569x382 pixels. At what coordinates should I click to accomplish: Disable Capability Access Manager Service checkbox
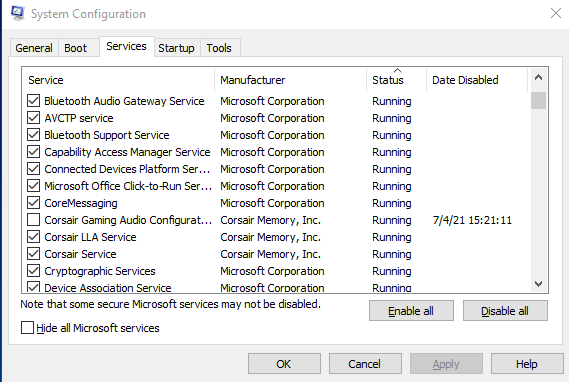[33, 152]
